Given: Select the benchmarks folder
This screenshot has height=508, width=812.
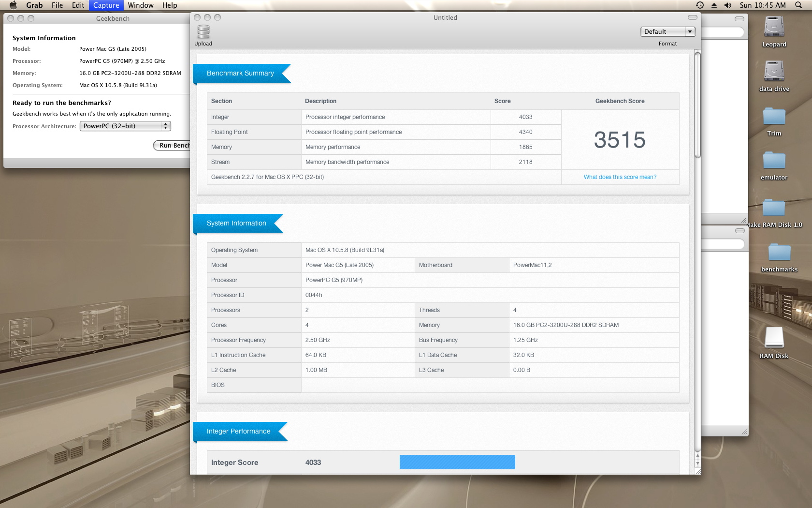Looking at the screenshot, I should point(779,252).
